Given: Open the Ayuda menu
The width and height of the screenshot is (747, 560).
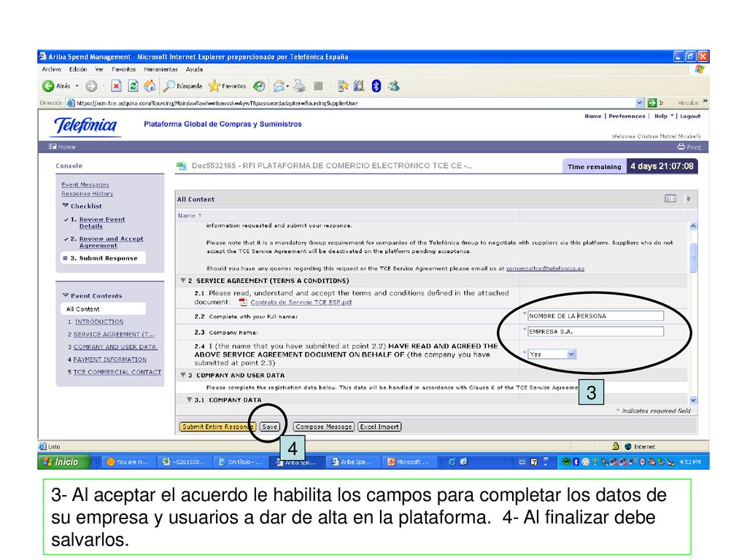Looking at the screenshot, I should (194, 69).
